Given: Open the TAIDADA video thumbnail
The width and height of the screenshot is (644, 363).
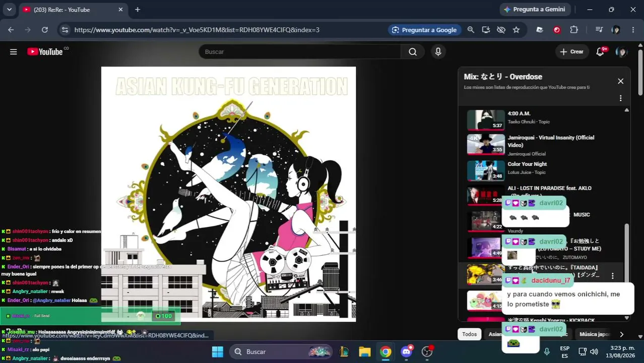Looking at the screenshot, I should 486,274.
